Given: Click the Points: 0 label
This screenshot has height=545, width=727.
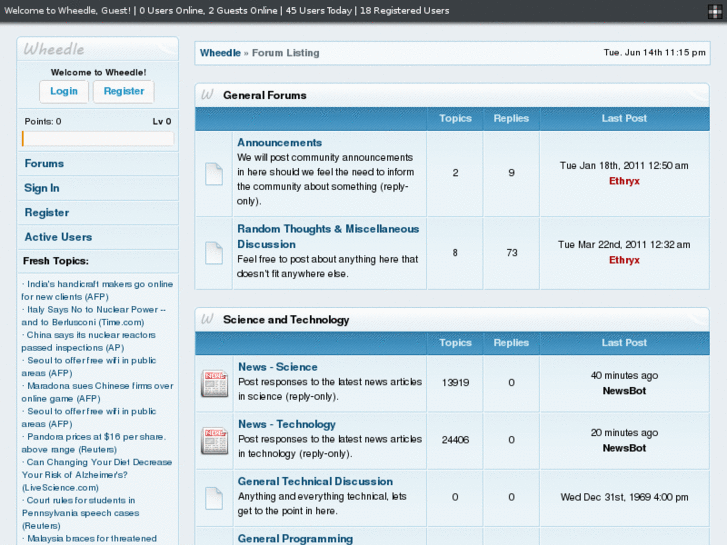Looking at the screenshot, I should [43, 122].
